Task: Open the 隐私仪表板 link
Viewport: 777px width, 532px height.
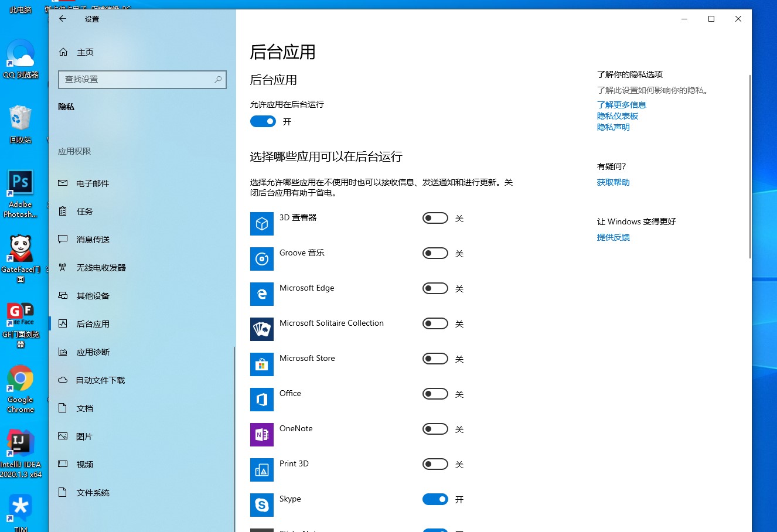Action: tap(618, 115)
